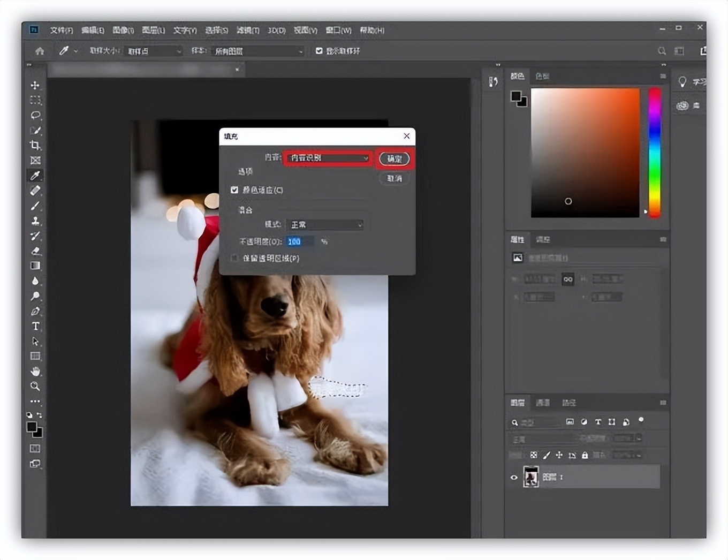The height and width of the screenshot is (560, 728).
Task: Select the Pen tool
Action: [35, 311]
